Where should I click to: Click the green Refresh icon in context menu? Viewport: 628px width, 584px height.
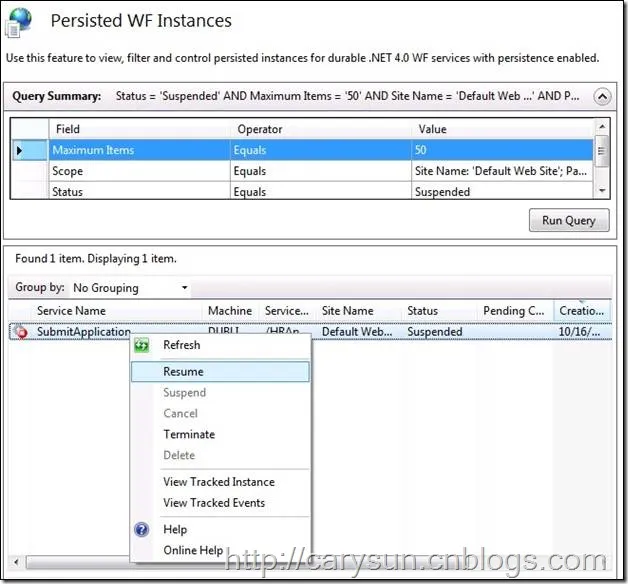pos(142,345)
